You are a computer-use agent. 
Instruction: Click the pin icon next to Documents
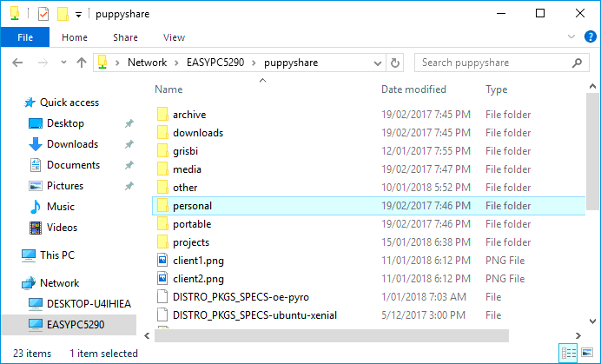129,165
